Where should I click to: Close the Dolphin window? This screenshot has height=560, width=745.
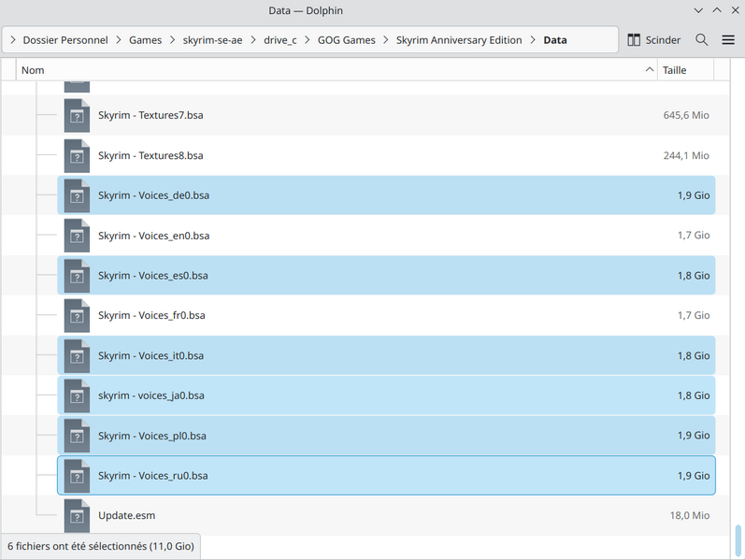coord(735,10)
